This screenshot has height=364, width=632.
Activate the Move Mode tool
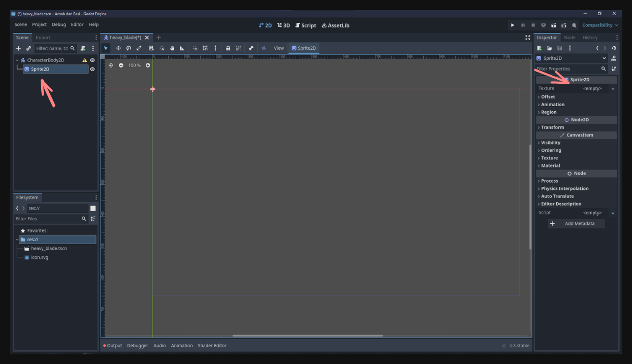(118, 48)
